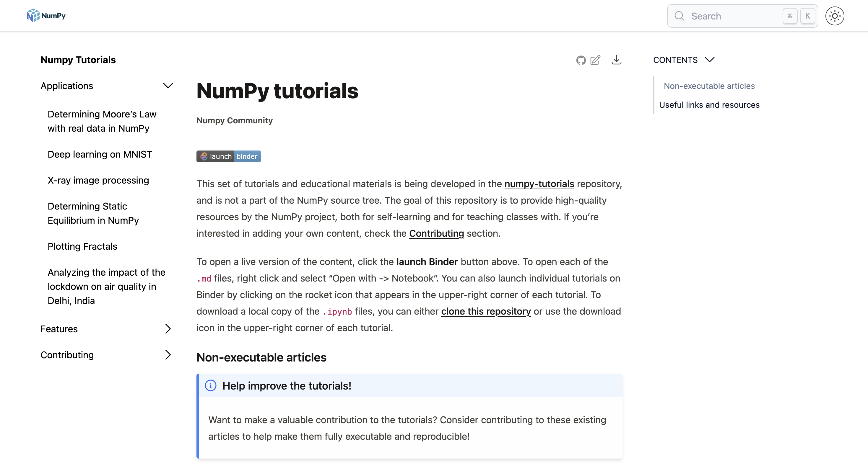Click the NumPy logo

point(46,15)
